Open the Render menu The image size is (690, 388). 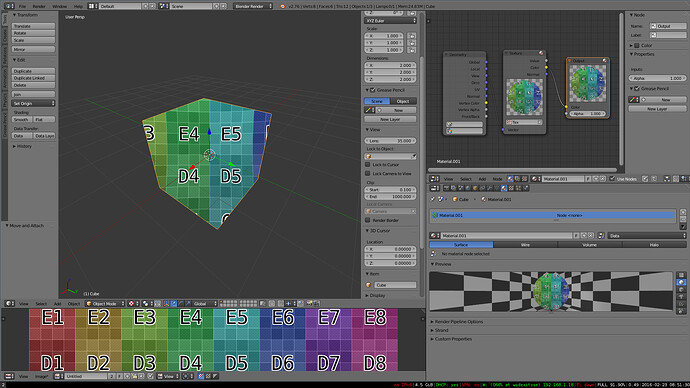(39, 6)
